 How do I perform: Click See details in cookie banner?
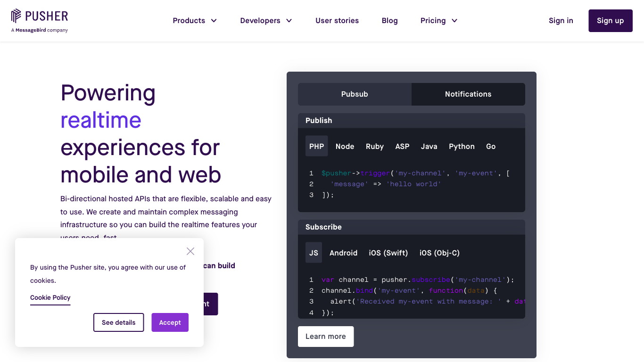pyautogui.click(x=119, y=322)
